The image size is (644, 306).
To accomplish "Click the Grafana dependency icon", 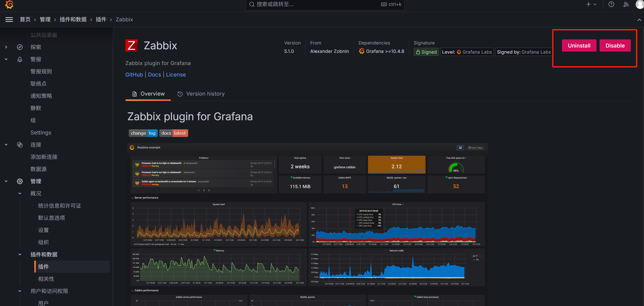I will [362, 51].
